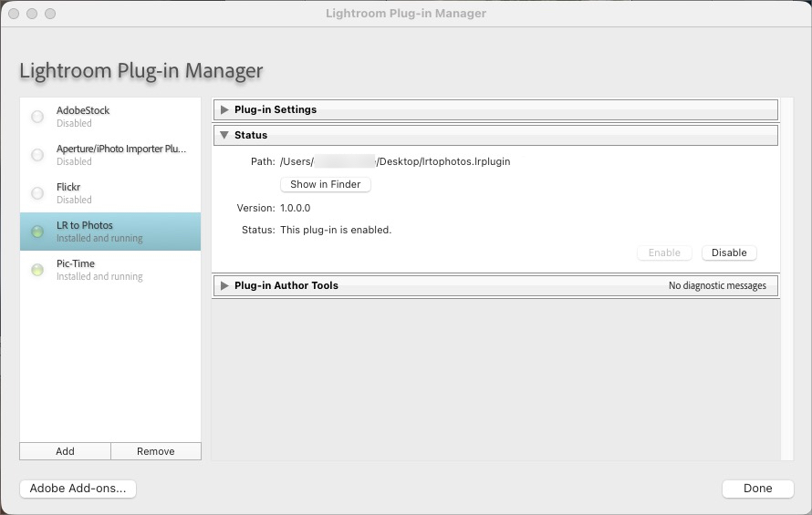
Task: Click the Plug-in Settings header title
Action: click(276, 109)
